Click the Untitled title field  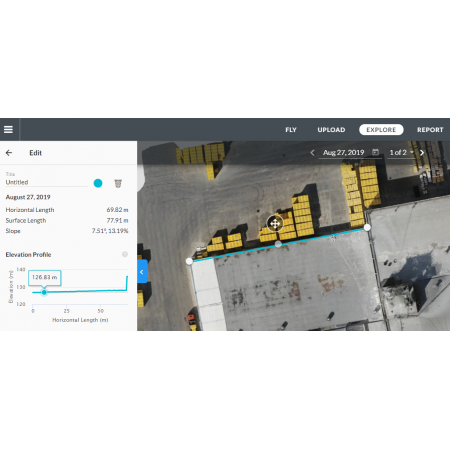(x=47, y=182)
